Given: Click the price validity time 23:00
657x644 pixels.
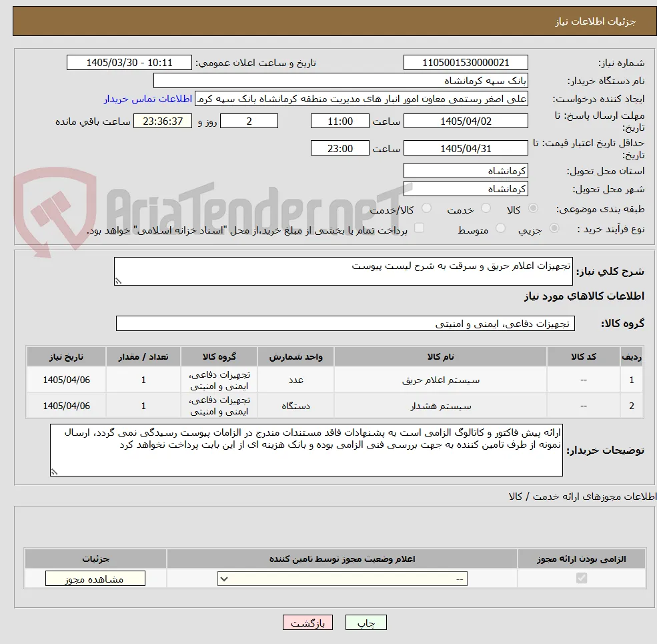Looking at the screenshot, I should pos(340,148).
